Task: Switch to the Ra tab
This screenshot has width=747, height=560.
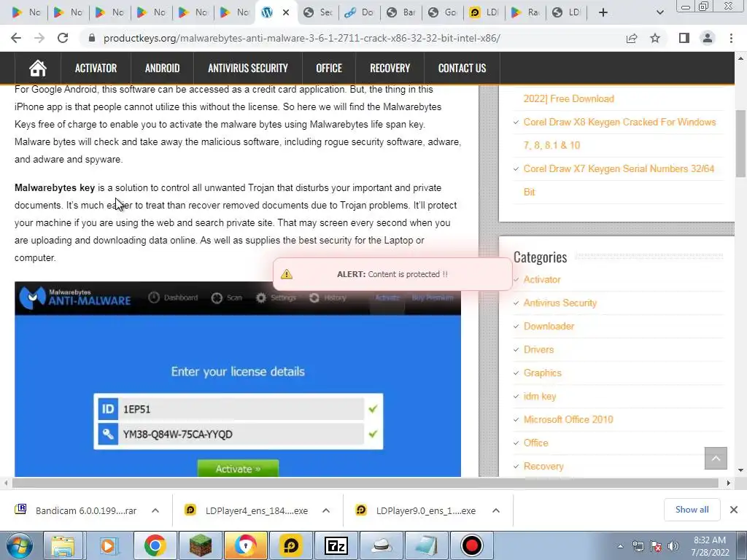Action: click(526, 12)
